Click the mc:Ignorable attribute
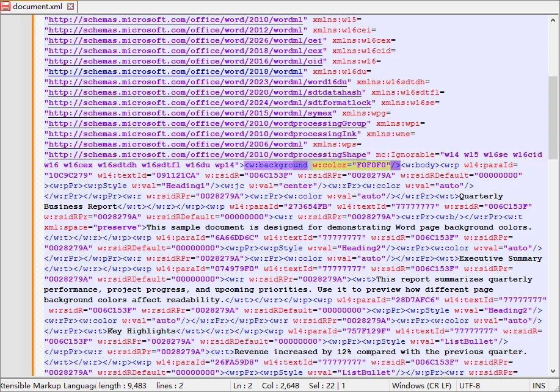This screenshot has width=560, height=392. tap(405, 154)
